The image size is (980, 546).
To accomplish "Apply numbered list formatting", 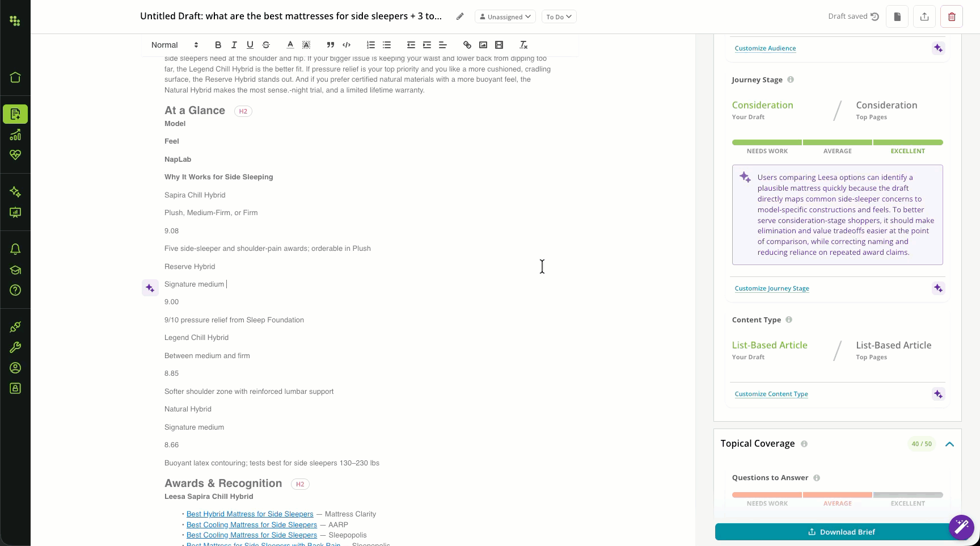I will click(371, 45).
